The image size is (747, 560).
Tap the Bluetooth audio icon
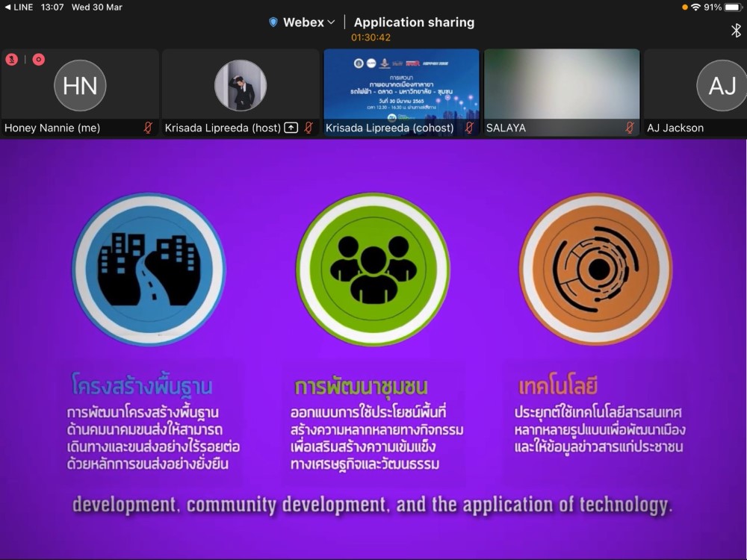pyautogui.click(x=736, y=30)
